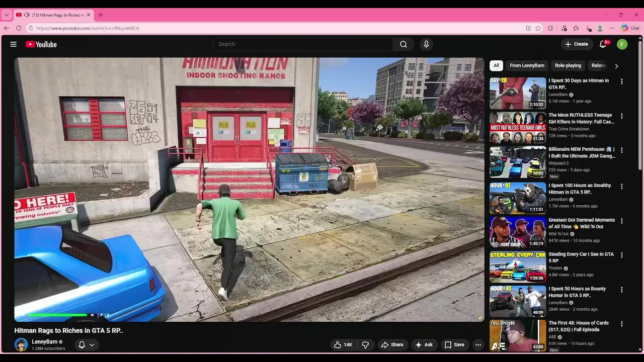Open the favorites list toolbar icon
Screen dimensions: 644x362
click(576, 28)
